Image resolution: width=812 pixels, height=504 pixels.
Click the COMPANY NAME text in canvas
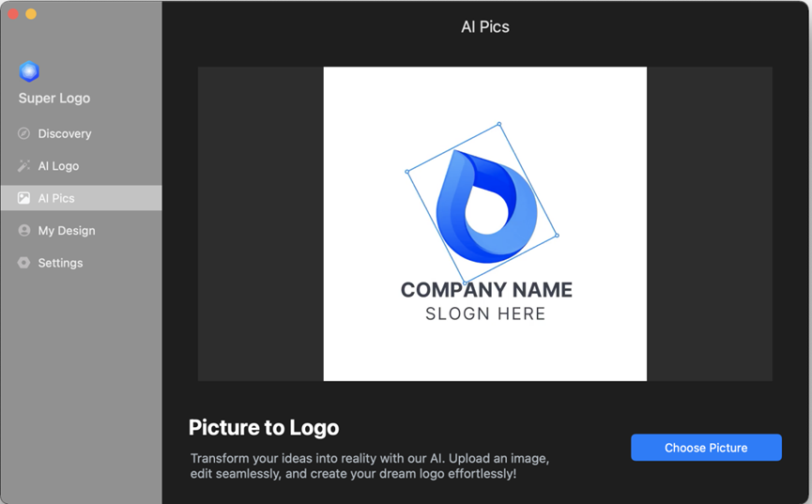(487, 290)
